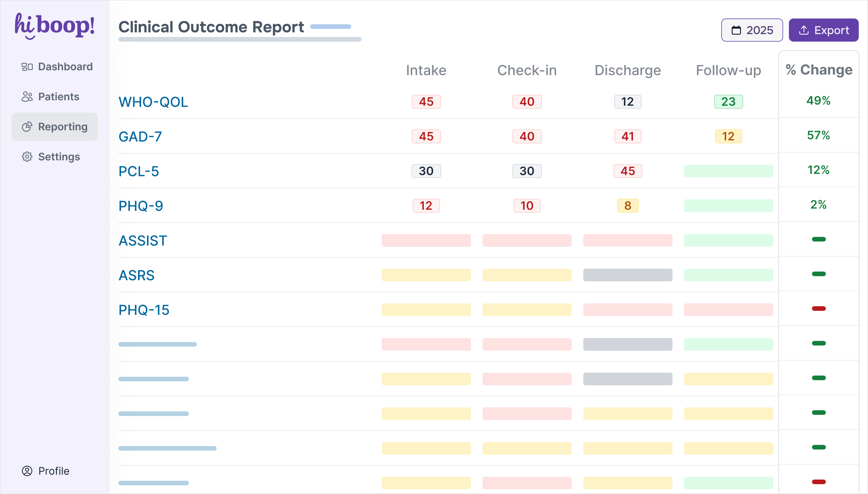This screenshot has height=494, width=868.
Task: Select the % Change column header
Action: coord(819,70)
